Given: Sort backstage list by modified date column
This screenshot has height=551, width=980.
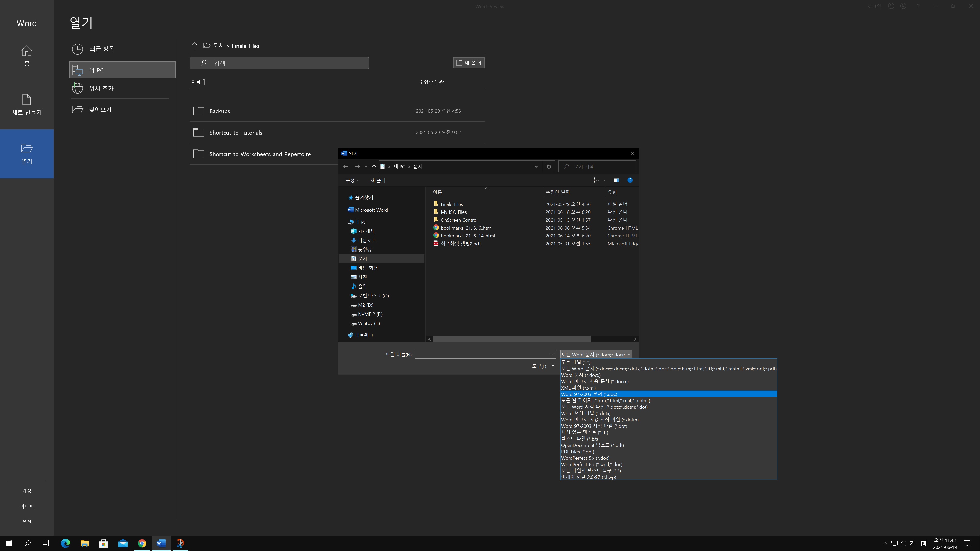Looking at the screenshot, I should [x=431, y=81].
